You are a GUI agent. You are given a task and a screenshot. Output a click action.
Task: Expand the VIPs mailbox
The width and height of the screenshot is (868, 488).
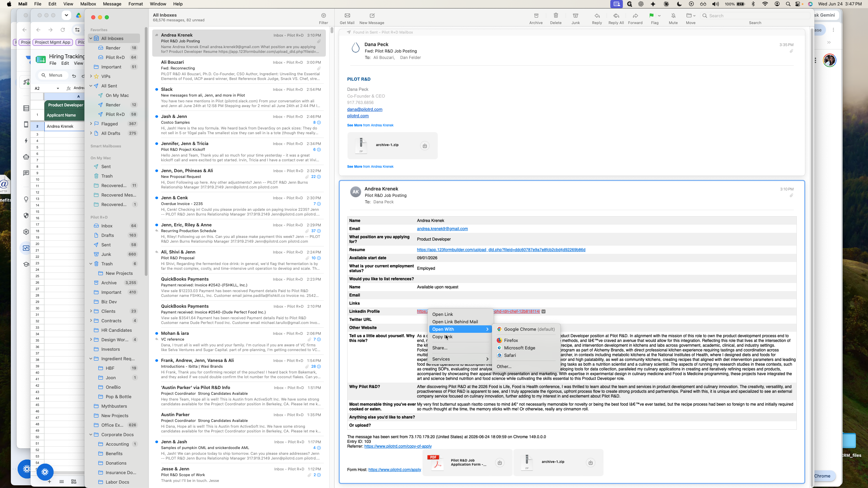coord(91,76)
